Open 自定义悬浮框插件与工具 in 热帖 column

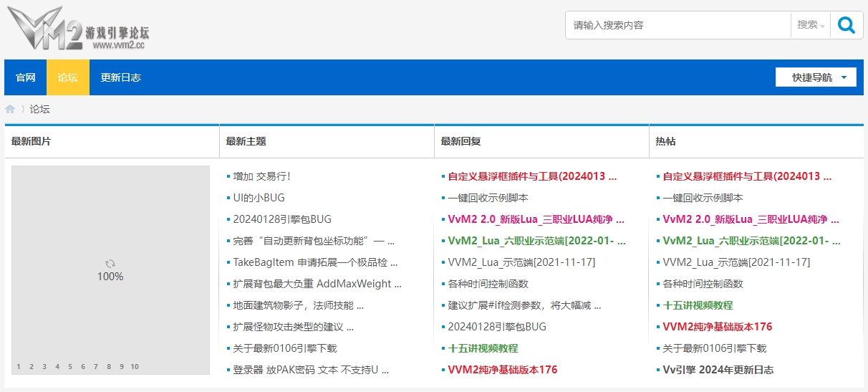click(747, 176)
